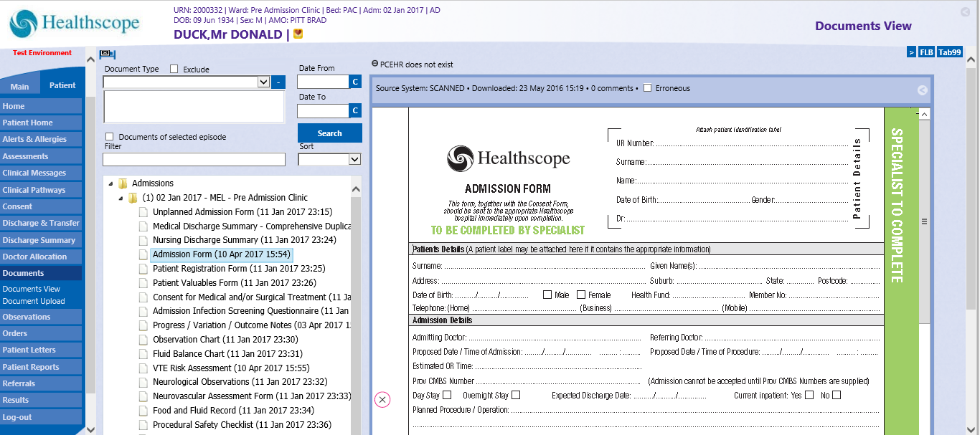Click the page icon for Medical Discharge Summary
980x435 pixels.
tap(143, 226)
